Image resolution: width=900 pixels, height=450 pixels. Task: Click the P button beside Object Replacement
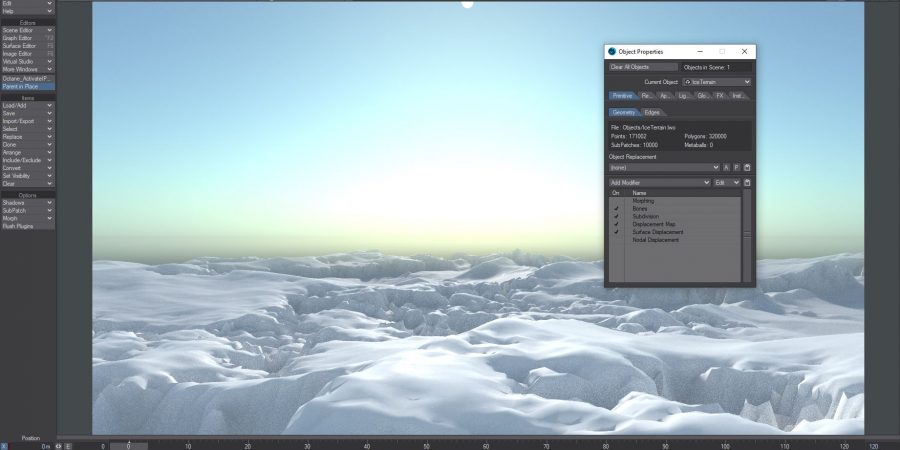736,167
